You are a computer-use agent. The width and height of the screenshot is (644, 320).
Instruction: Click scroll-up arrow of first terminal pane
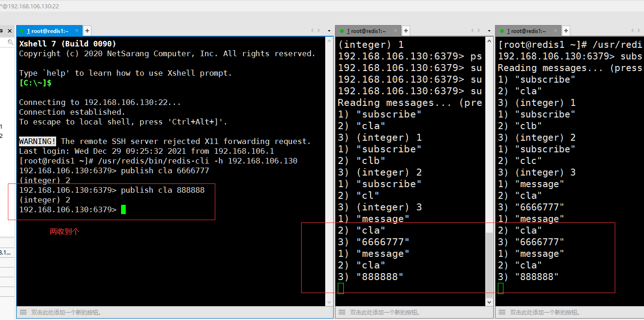pos(329,41)
